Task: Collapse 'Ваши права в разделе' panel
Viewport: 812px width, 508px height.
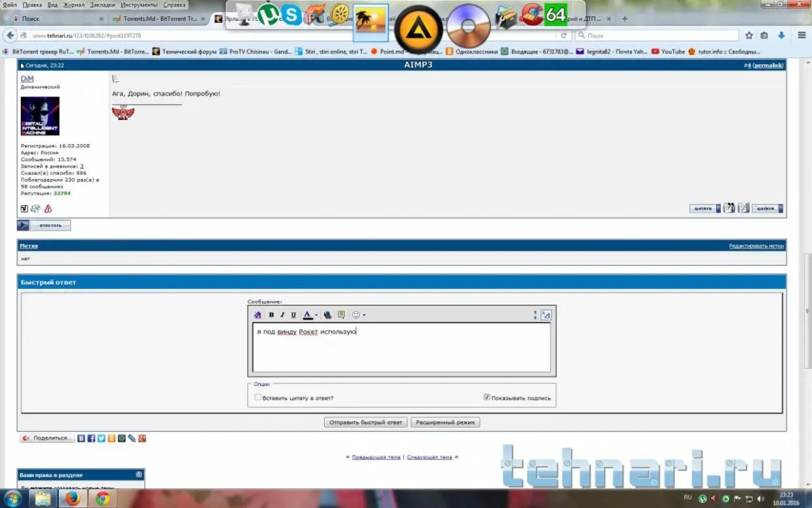Action: coord(139,475)
